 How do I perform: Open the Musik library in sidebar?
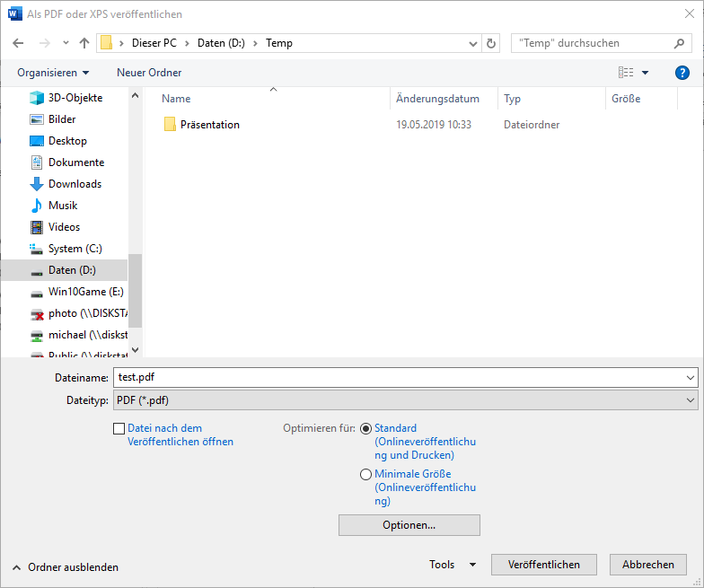(x=63, y=206)
